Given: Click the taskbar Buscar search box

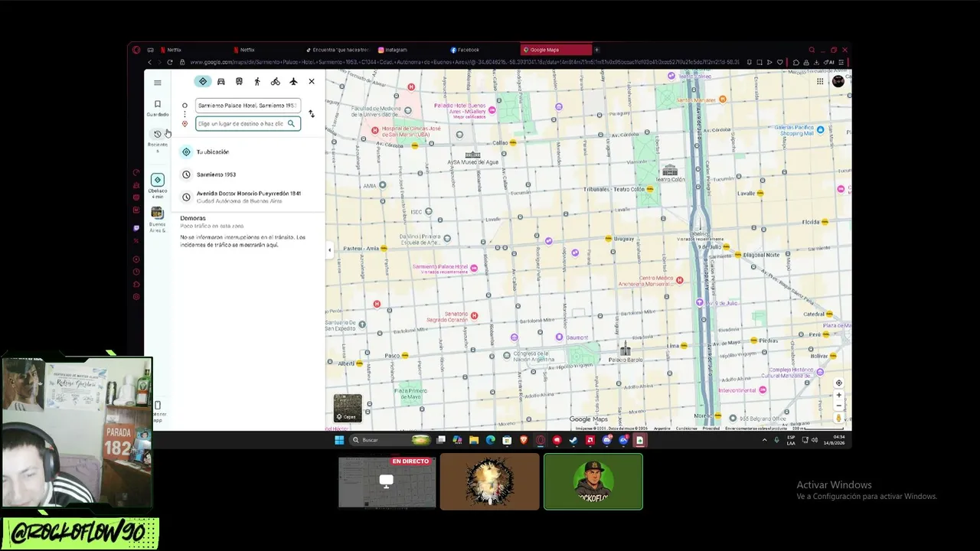Looking at the screenshot, I should pos(390,440).
